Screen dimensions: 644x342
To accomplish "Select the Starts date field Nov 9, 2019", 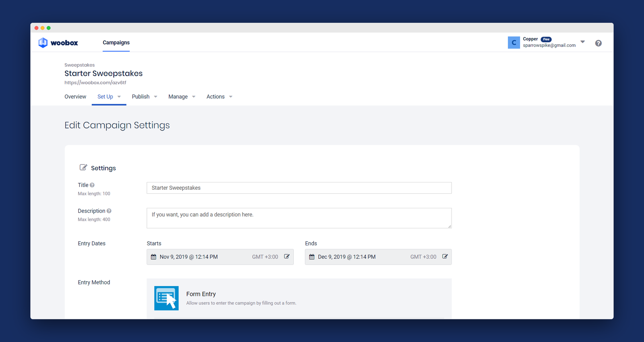I will point(220,257).
